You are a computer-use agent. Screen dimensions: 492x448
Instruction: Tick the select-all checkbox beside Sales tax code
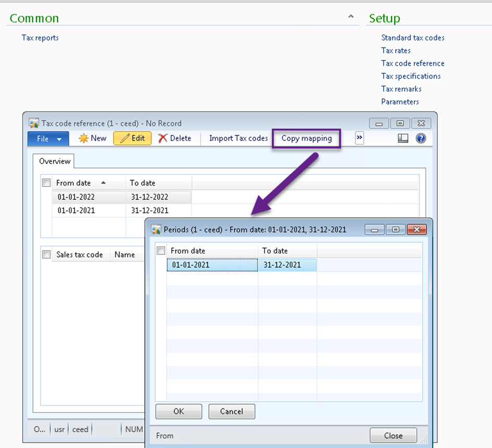coord(46,254)
